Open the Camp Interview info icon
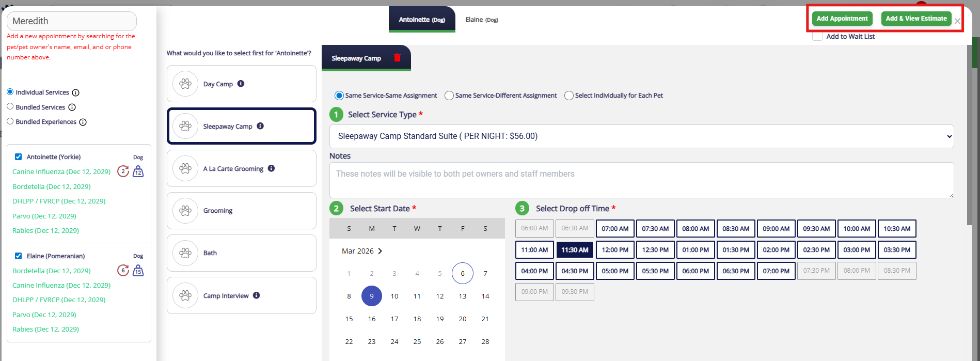Screen dimensions: 980x361 pos(257,295)
